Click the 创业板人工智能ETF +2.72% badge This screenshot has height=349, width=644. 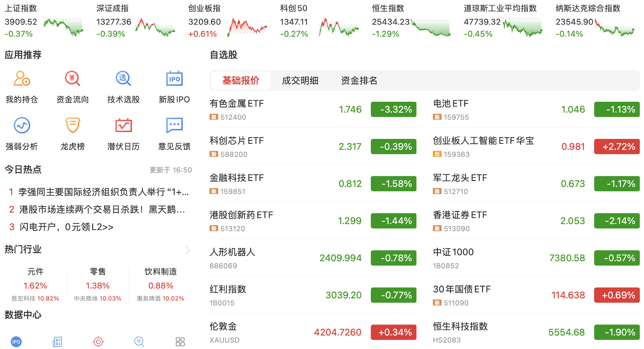(617, 147)
